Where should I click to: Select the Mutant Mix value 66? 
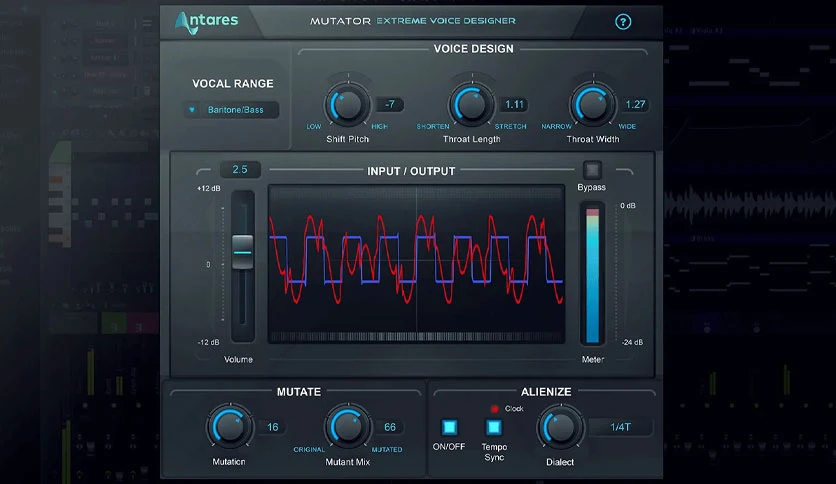(390, 427)
